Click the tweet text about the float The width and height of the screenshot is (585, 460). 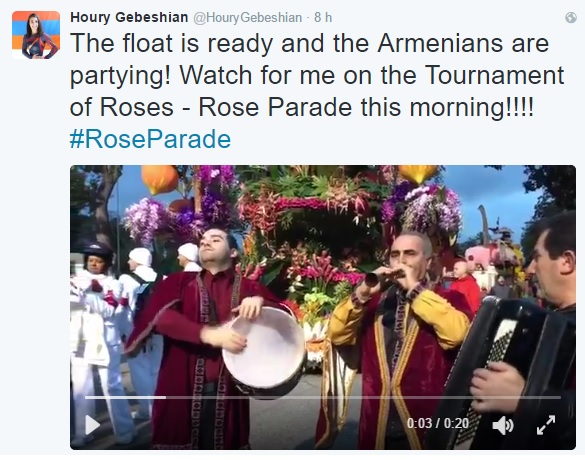[317, 75]
